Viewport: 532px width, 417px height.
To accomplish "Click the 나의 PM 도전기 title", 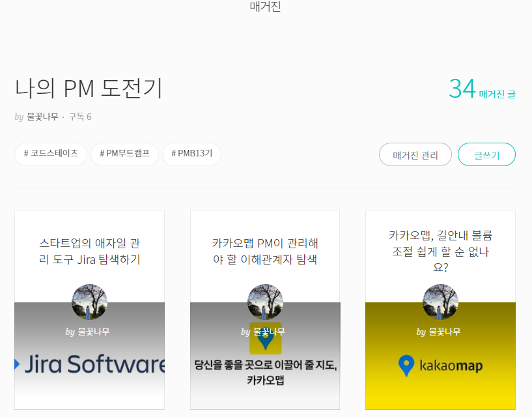I will [x=89, y=89].
